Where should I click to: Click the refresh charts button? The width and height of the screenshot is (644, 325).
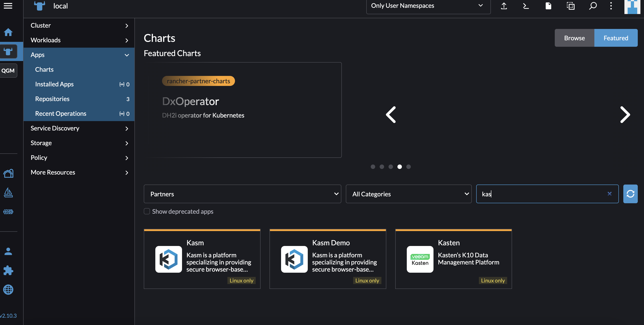(630, 194)
